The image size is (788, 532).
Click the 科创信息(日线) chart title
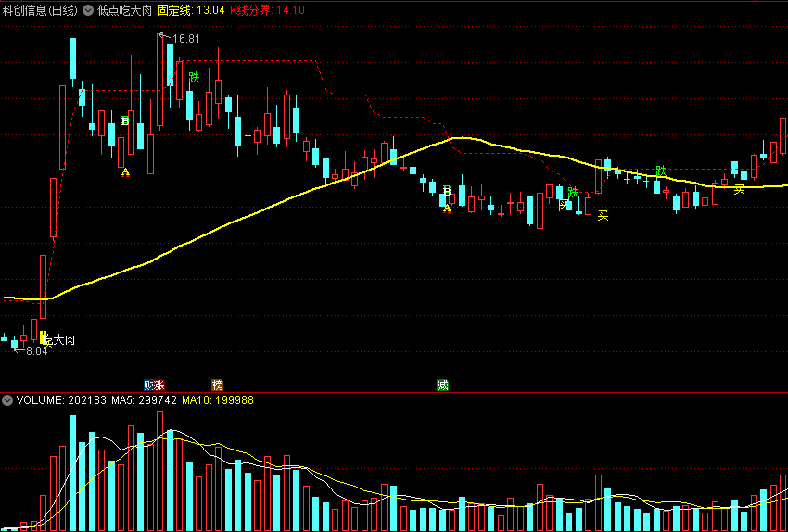(x=40, y=10)
